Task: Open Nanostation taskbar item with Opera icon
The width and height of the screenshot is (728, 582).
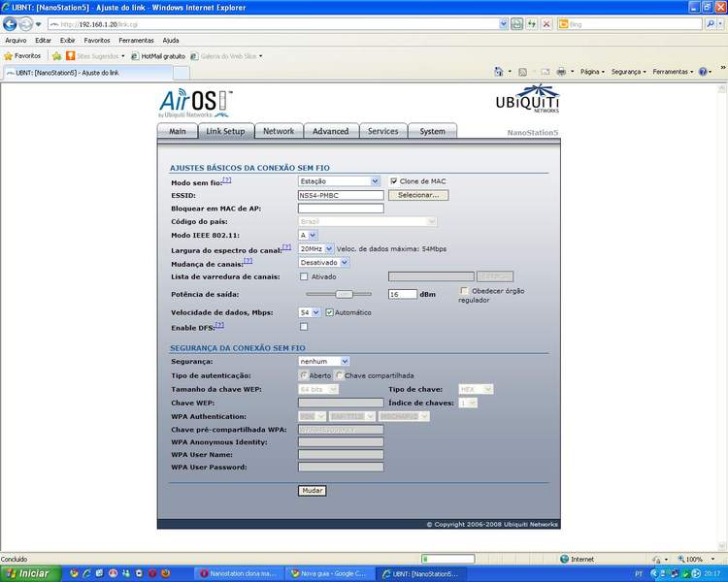Action: tap(240, 573)
